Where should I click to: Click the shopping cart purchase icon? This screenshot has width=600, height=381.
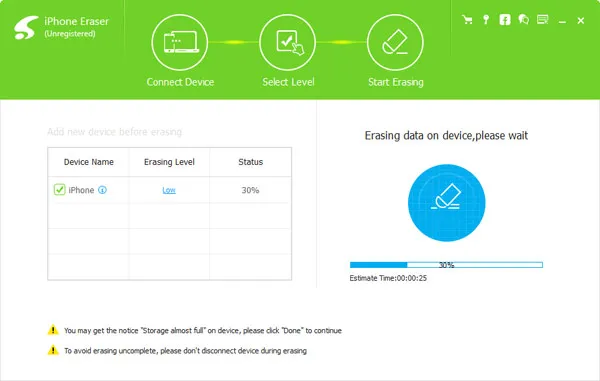(x=467, y=20)
